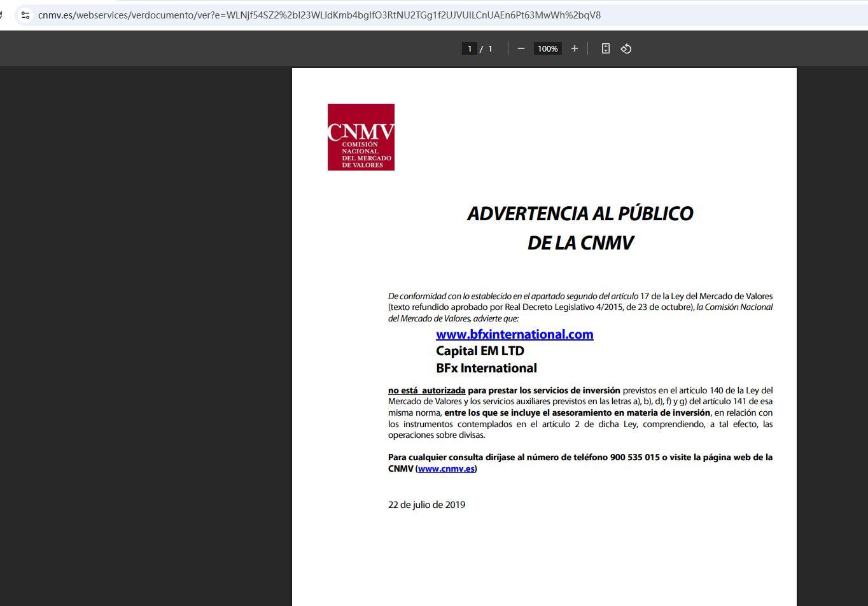
Task: Open the www.cnmv.es link
Action: pos(446,469)
